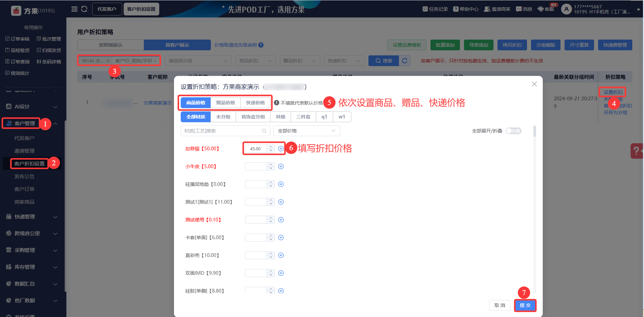644x317 pixels.
Task: Open the 代发客户 top tab
Action: pyautogui.click(x=107, y=9)
